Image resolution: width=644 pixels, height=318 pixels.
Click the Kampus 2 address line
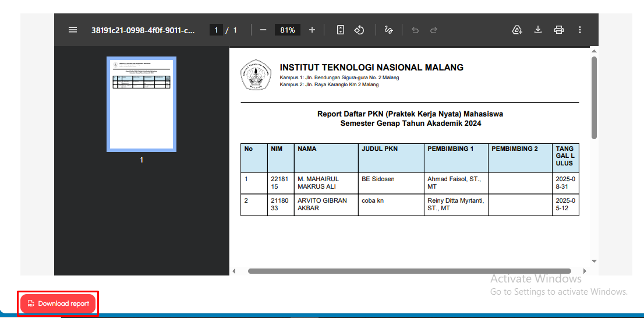[329, 84]
